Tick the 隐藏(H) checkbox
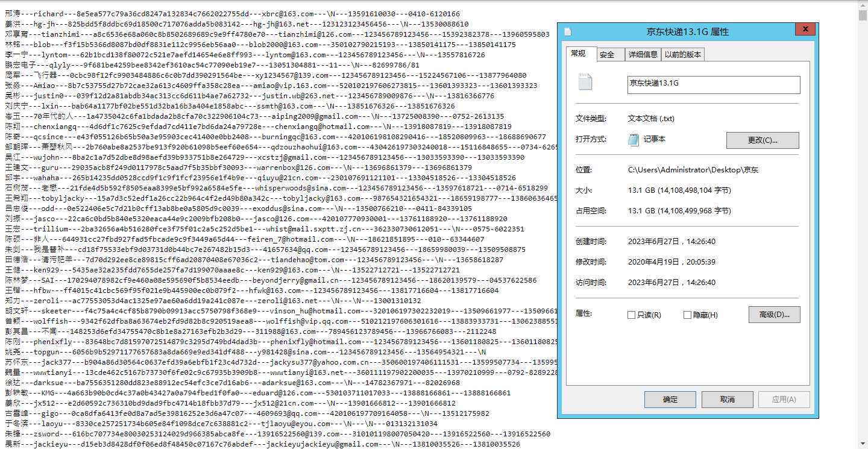Viewport: 868px width, 449px height. 687,315
